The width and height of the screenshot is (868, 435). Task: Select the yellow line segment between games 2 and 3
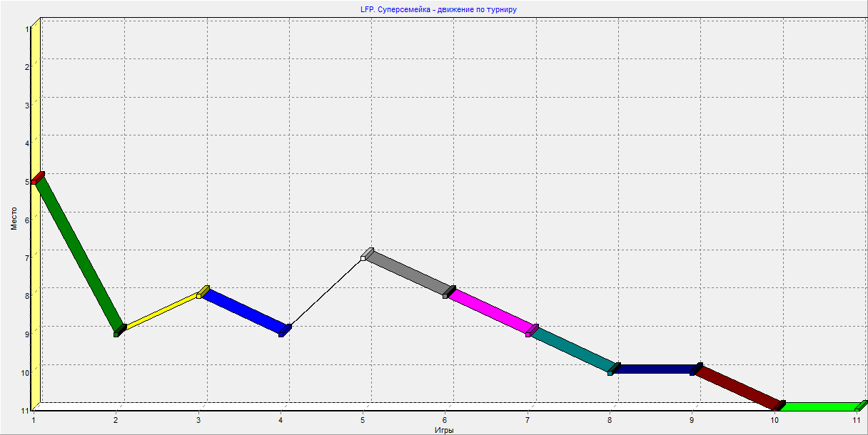click(161, 312)
